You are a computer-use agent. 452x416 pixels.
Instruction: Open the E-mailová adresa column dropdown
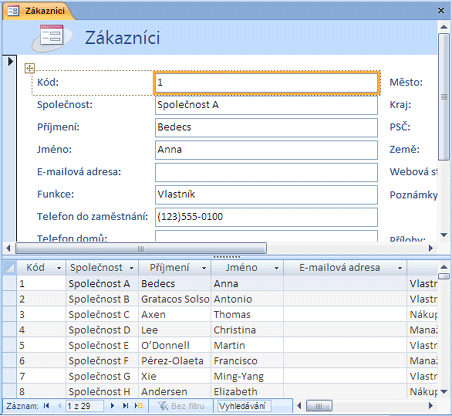click(400, 268)
